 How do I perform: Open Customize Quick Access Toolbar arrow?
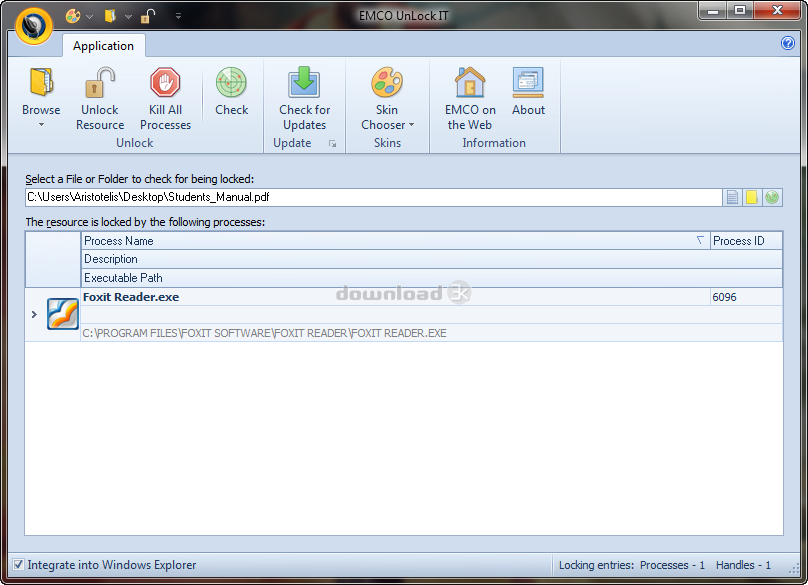[178, 16]
